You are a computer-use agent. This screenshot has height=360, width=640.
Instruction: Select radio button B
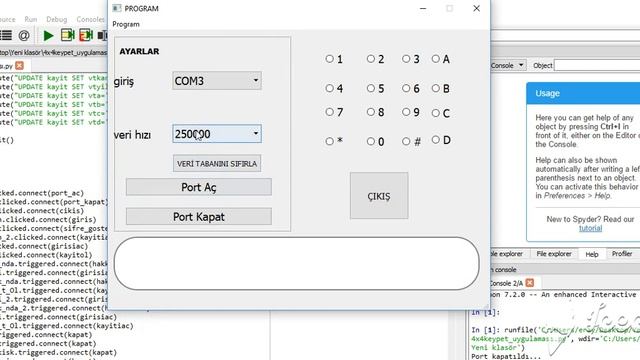[x=436, y=88]
